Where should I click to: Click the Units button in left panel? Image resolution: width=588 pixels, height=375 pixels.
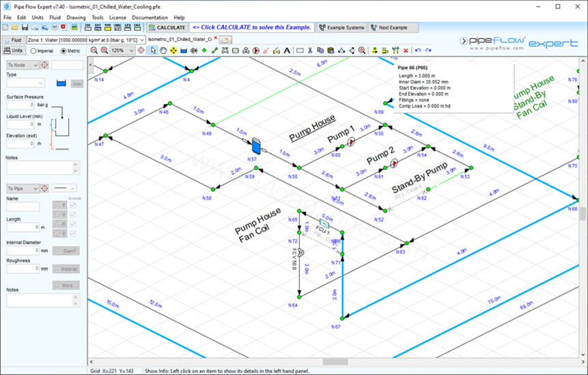tap(14, 51)
